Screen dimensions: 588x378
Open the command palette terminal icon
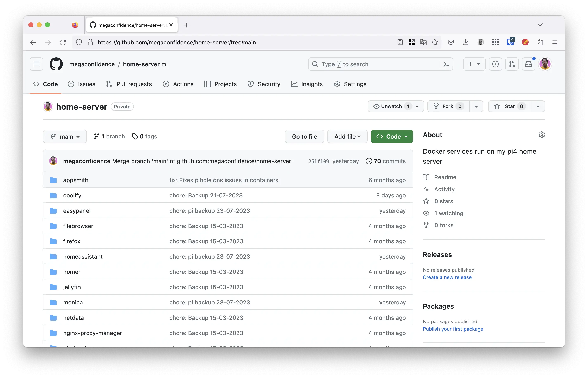click(x=446, y=64)
